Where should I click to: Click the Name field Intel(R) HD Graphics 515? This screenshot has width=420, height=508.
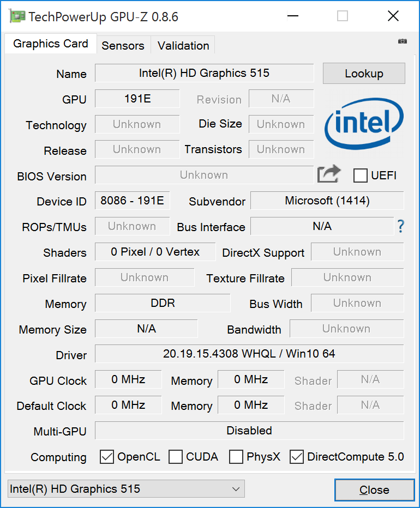pos(205,73)
